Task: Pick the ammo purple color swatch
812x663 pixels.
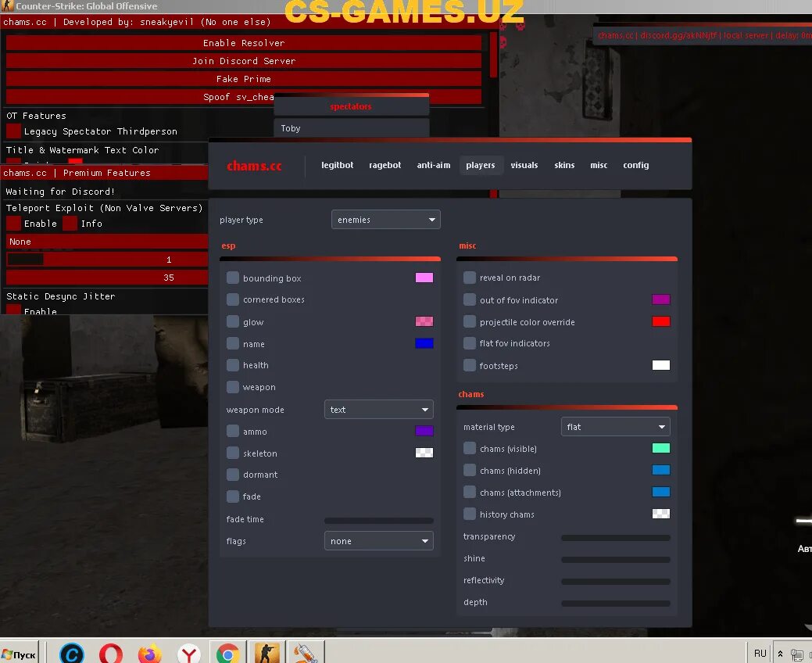Action: click(x=424, y=431)
